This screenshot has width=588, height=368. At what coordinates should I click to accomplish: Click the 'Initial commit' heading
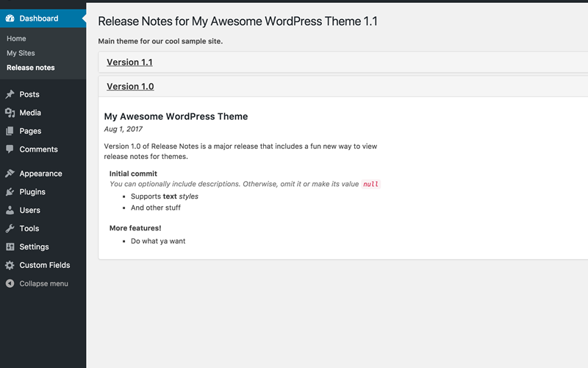click(133, 174)
